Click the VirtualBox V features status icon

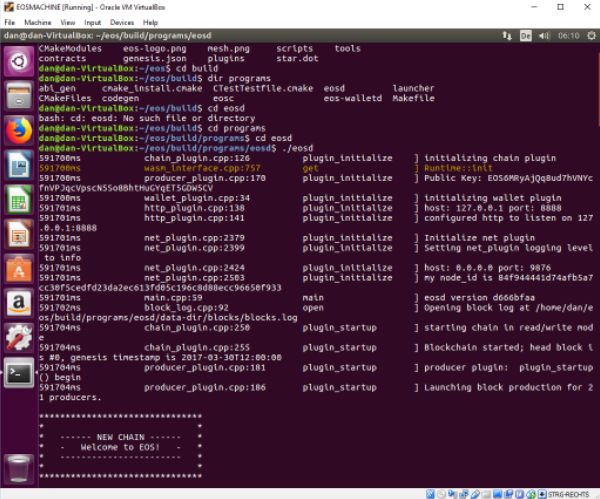tap(519, 494)
